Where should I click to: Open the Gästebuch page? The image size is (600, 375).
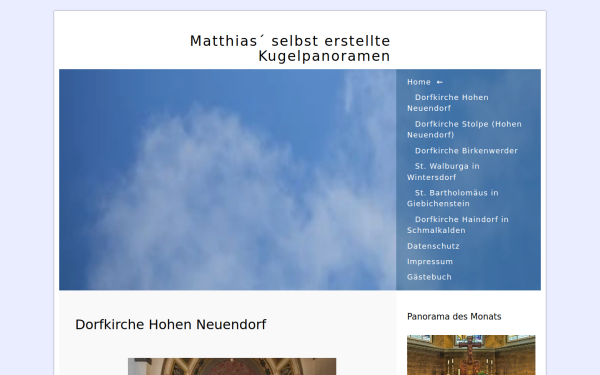(429, 277)
